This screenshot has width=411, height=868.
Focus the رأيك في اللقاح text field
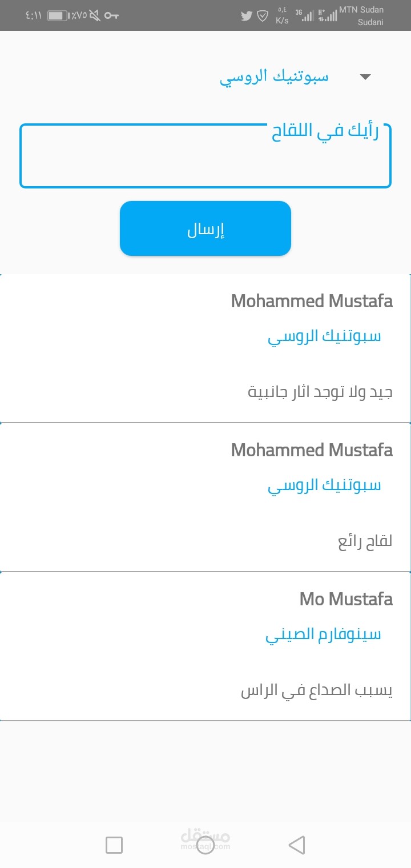[x=205, y=156]
